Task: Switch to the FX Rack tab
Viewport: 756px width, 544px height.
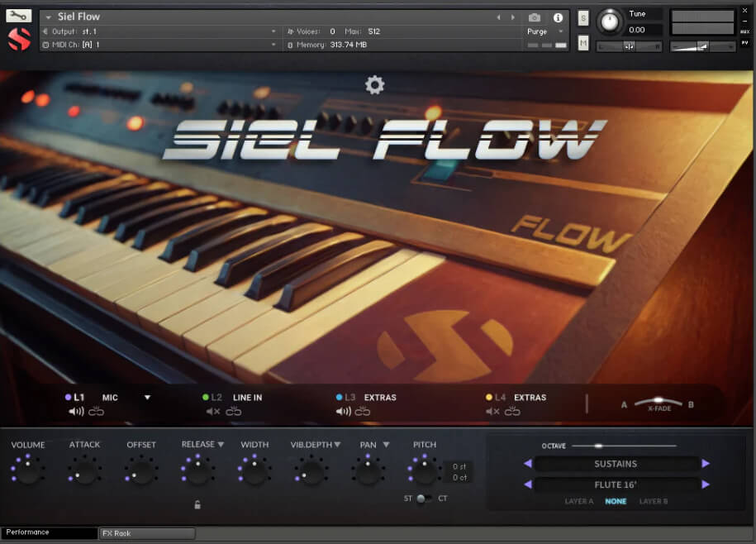Action: pyautogui.click(x=147, y=533)
